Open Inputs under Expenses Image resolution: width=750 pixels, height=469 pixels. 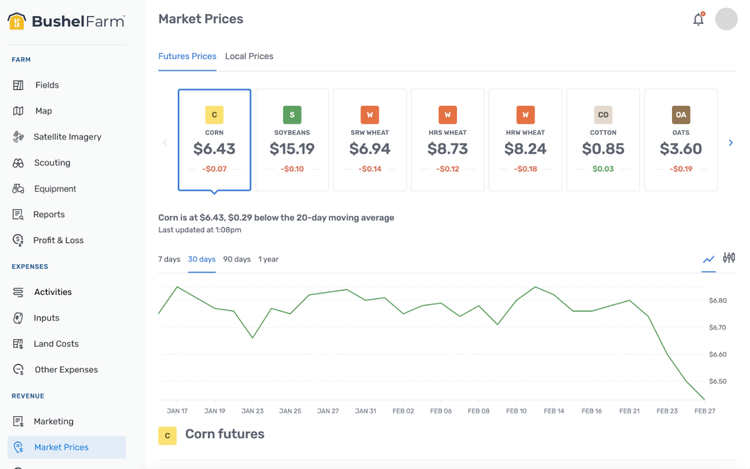pos(46,318)
